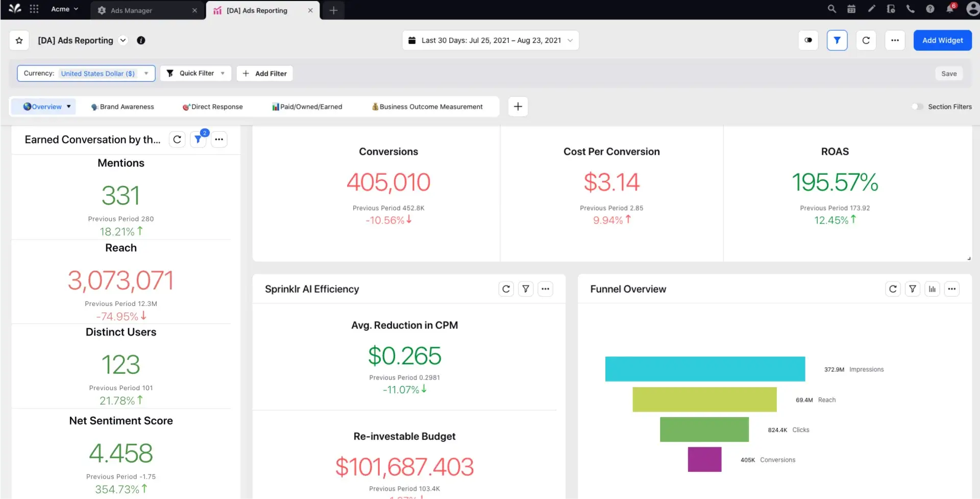Expand dashboard name dropdown chevron

(x=123, y=40)
